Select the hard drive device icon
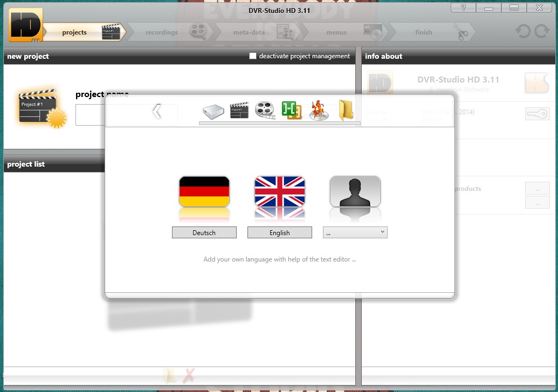Screen dimensions: 558x392 (x=213, y=112)
